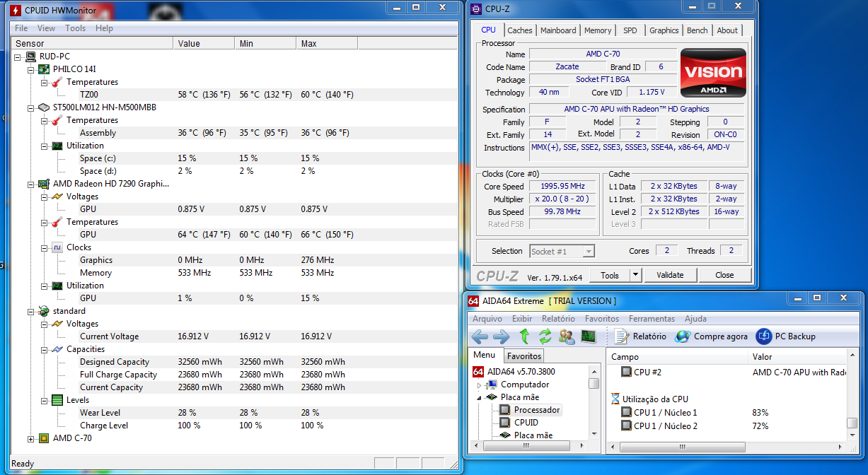The height and width of the screenshot is (475, 868).
Task: Click the hourglass icon beside Utilização da CPU
Action: click(x=615, y=399)
